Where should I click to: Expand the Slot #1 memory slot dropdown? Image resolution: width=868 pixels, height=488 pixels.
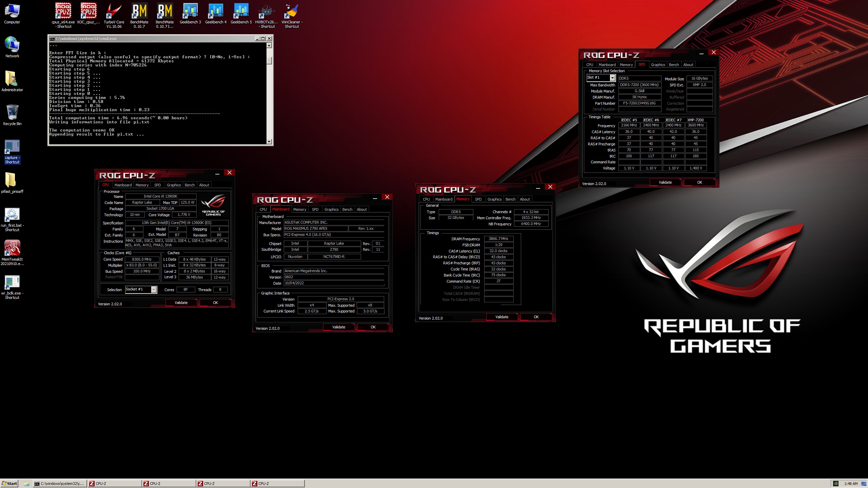pos(612,78)
